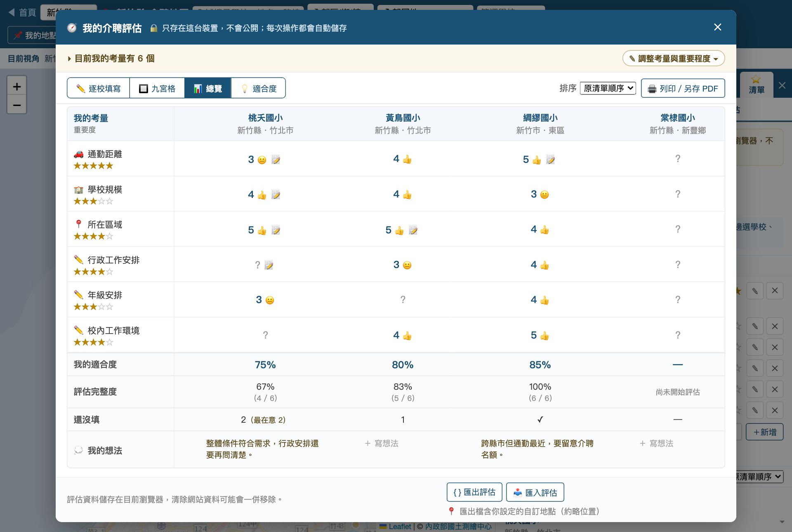Click neutral face for 黃鳥國小 行政工作安排
The width and height of the screenshot is (792, 532).
[407, 265]
